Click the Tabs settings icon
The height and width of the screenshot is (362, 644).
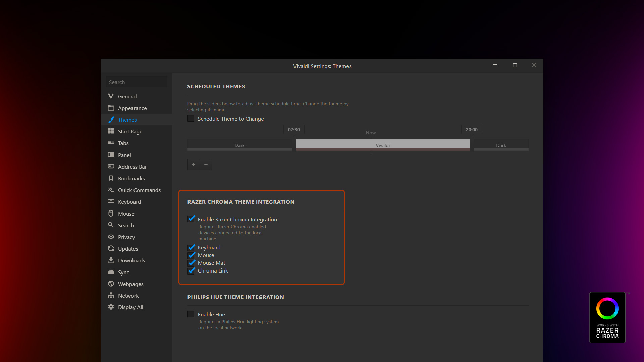pos(111,143)
